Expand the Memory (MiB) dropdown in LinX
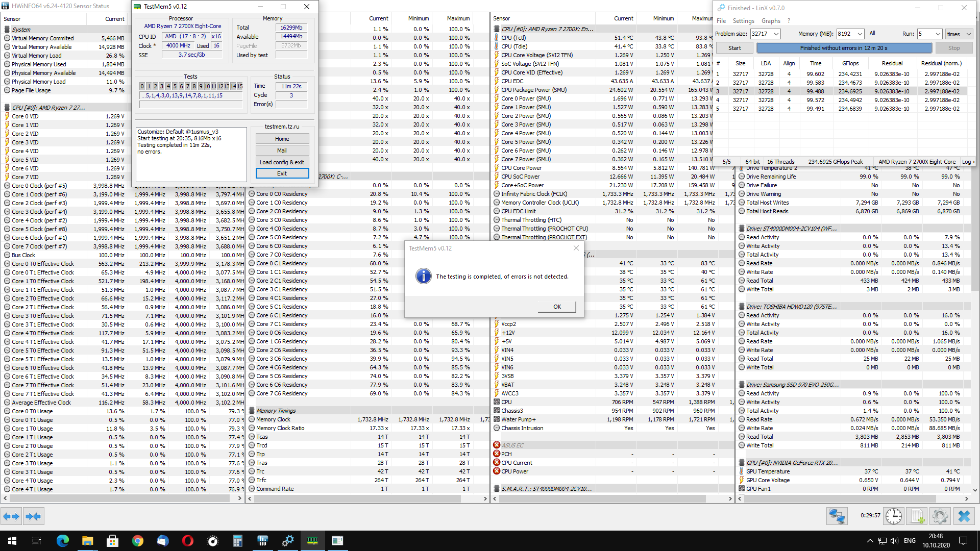The width and height of the screenshot is (980, 551). (860, 34)
